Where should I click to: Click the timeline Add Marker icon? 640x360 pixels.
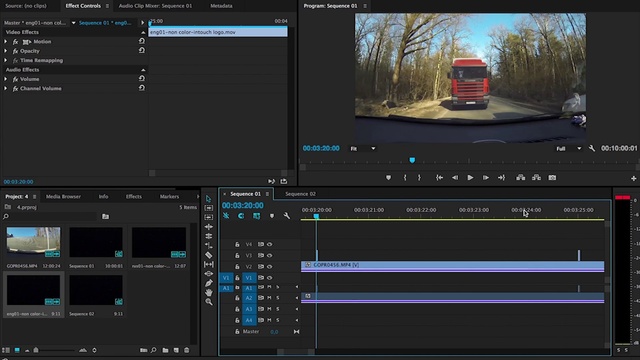point(272,216)
